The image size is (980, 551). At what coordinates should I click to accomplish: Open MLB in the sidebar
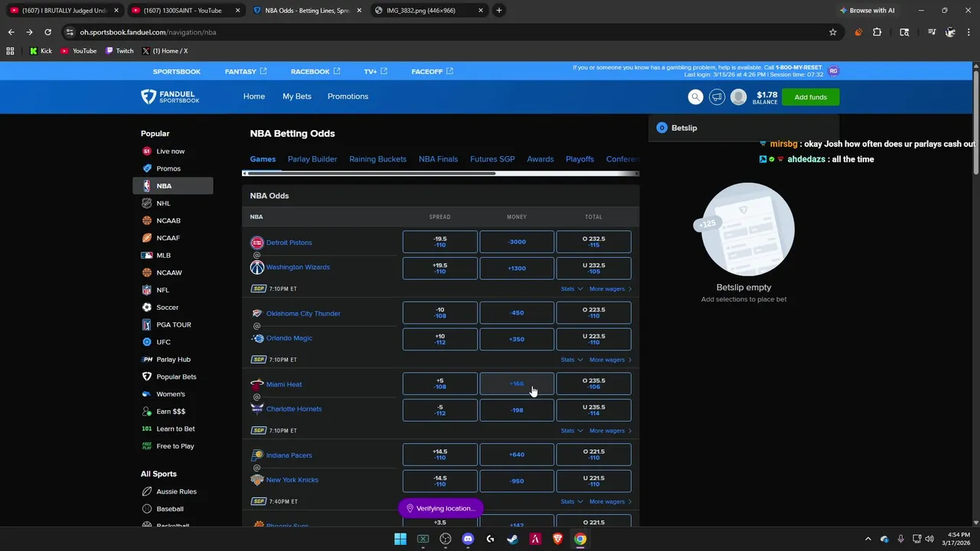pyautogui.click(x=172, y=256)
